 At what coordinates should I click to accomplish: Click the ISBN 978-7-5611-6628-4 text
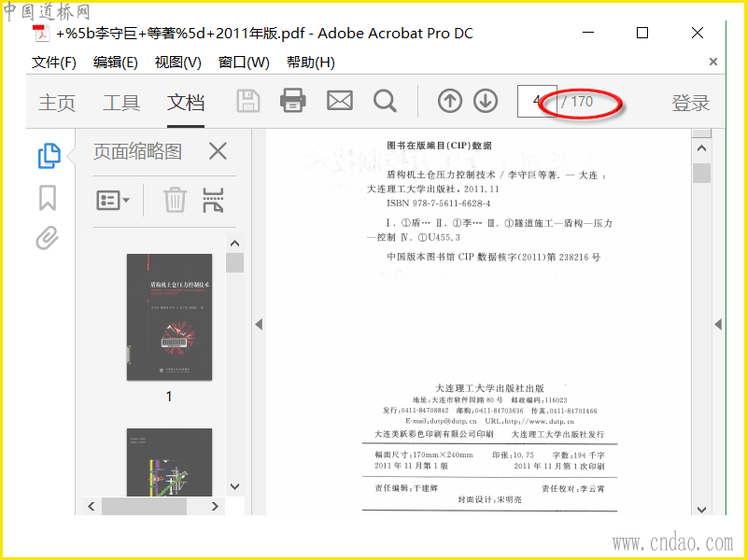click(438, 203)
